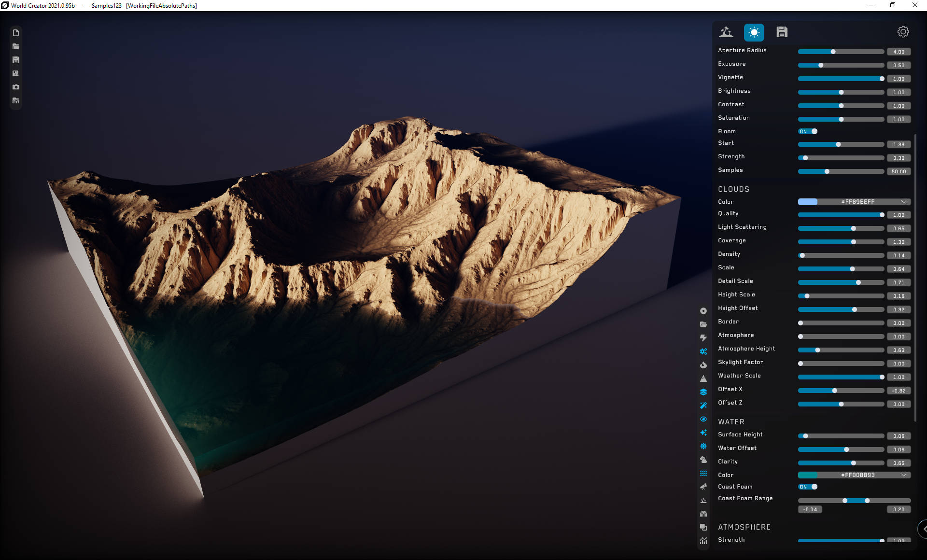Click the new project file icon
The image size is (927, 560).
16,33
